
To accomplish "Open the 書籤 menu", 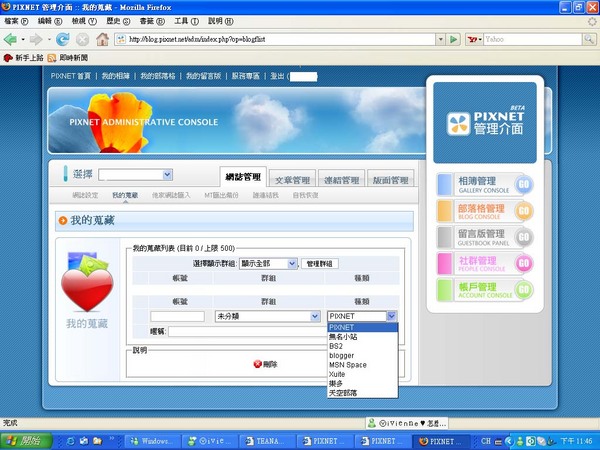I will coord(152,21).
